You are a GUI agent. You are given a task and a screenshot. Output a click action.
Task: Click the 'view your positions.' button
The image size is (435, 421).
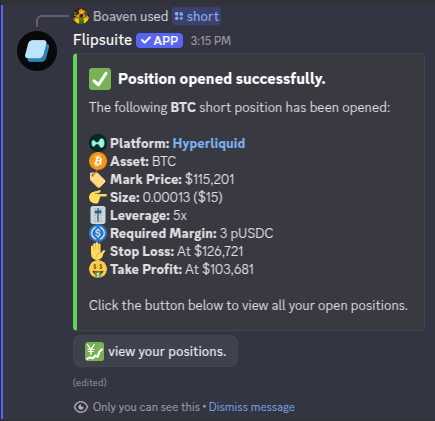click(x=155, y=351)
